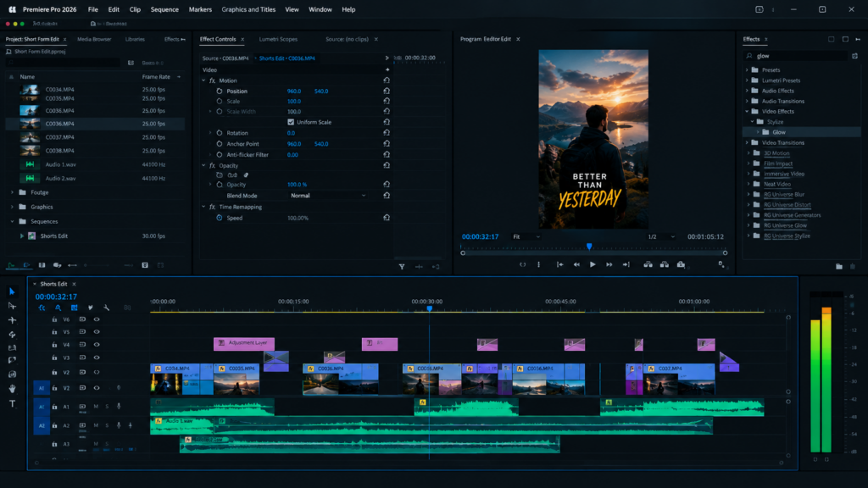The image size is (868, 488).
Task: Click the filter funnel icon in Effect Controls
Action: tap(402, 267)
